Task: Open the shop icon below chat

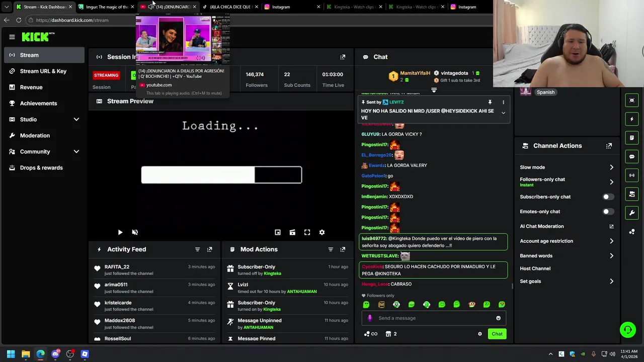Action: tap(388, 334)
